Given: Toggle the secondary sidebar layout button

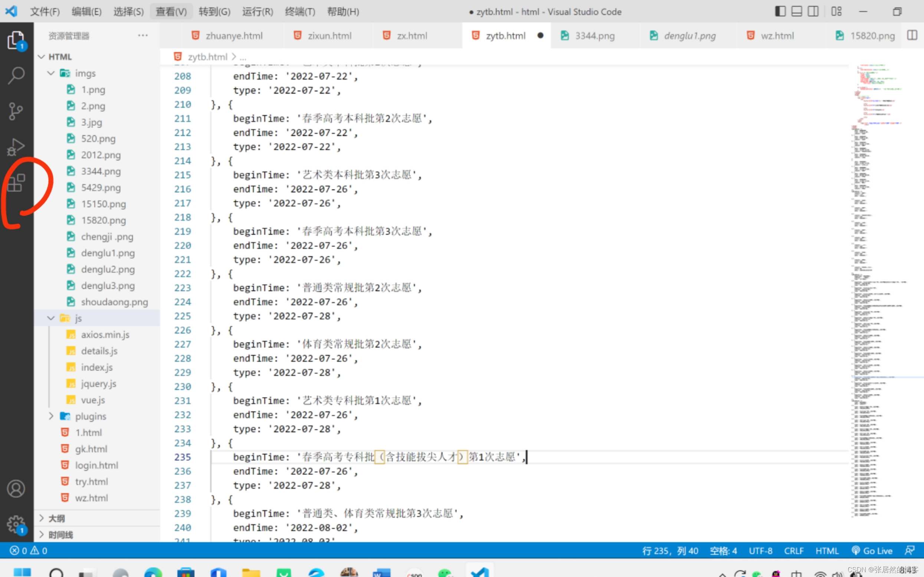Looking at the screenshot, I should [x=813, y=12].
